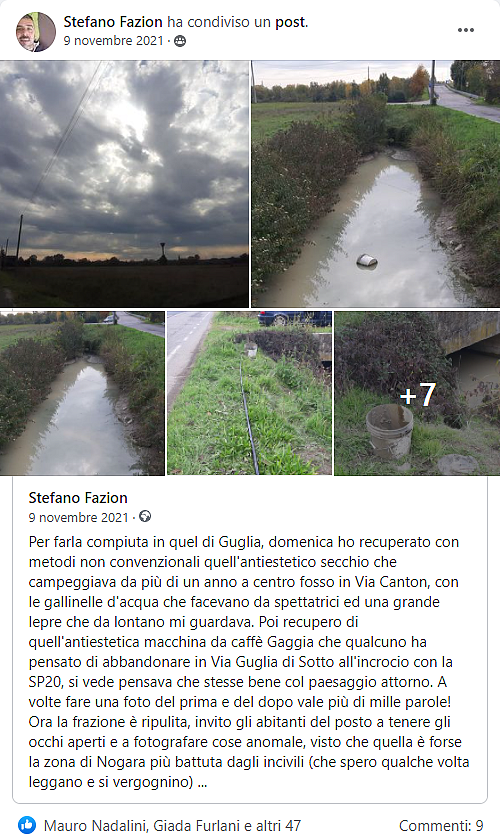Click the top 9 novembre 2021 timestamp
500x839 pixels.
(113, 41)
